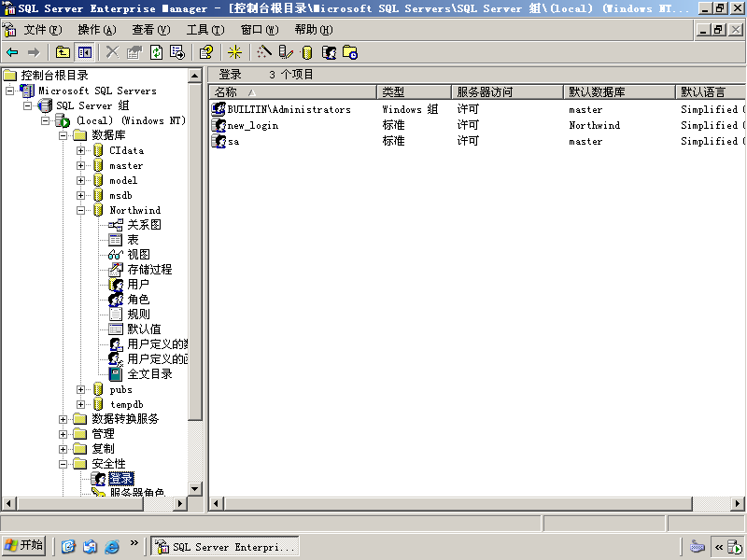Refresh the view using toolbar icon
747x560 pixels.
156,52
